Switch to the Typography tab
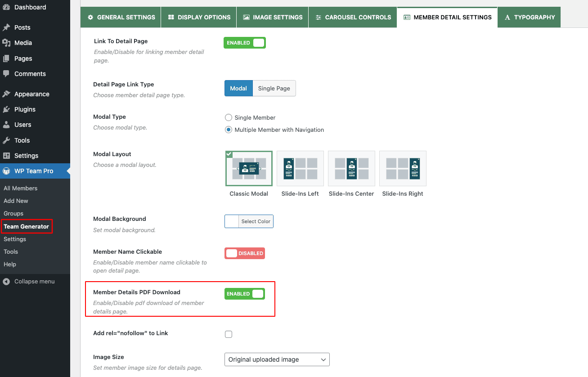 (x=530, y=17)
